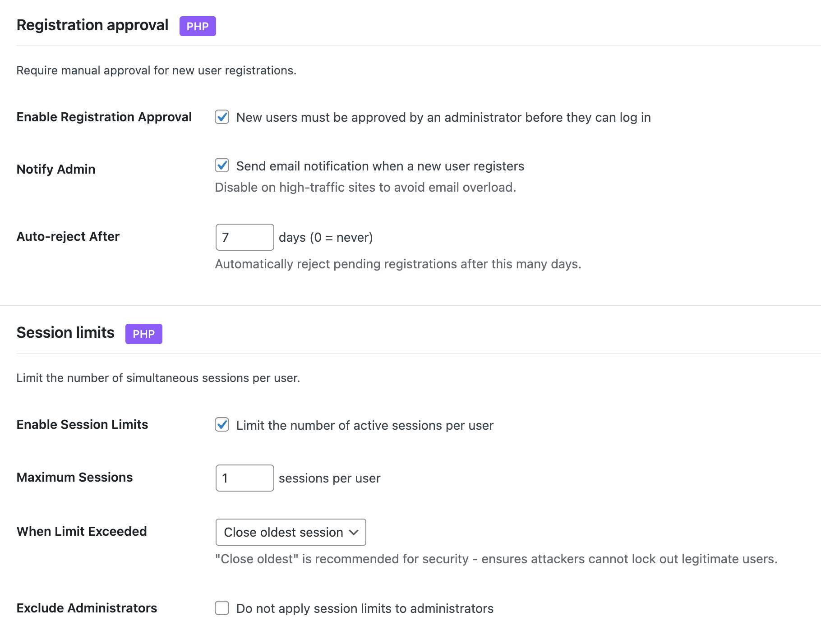Click the Session limits section heading

point(65,333)
